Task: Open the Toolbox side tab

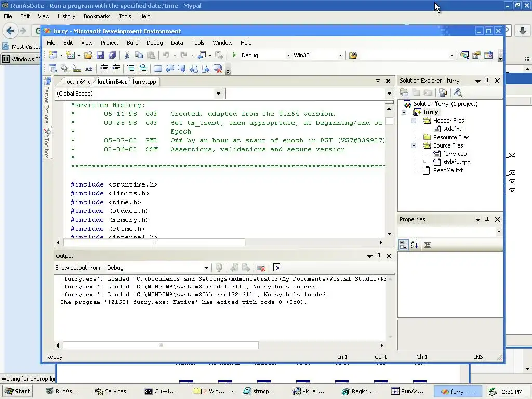Action: pos(47,143)
